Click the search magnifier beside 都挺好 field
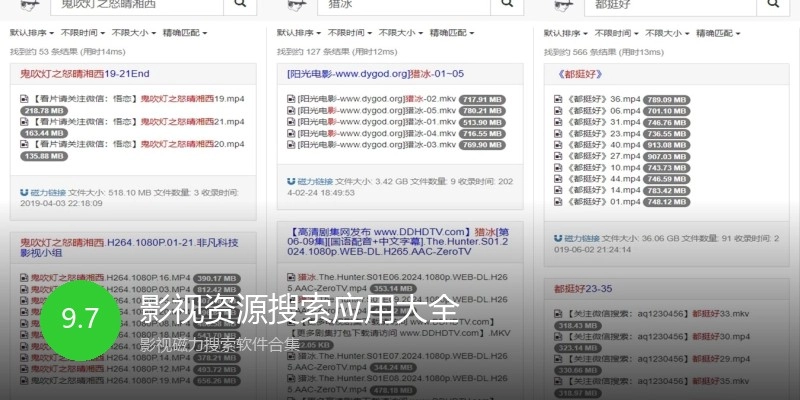 click(x=773, y=4)
